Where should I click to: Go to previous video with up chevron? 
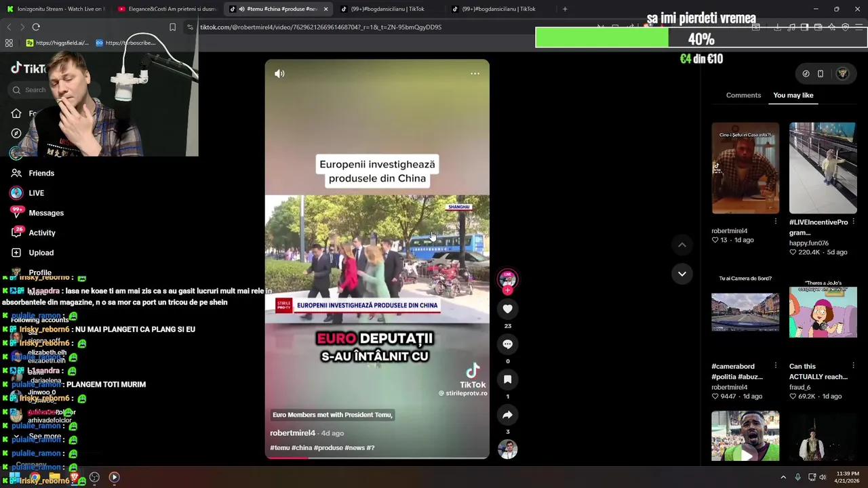pyautogui.click(x=682, y=245)
